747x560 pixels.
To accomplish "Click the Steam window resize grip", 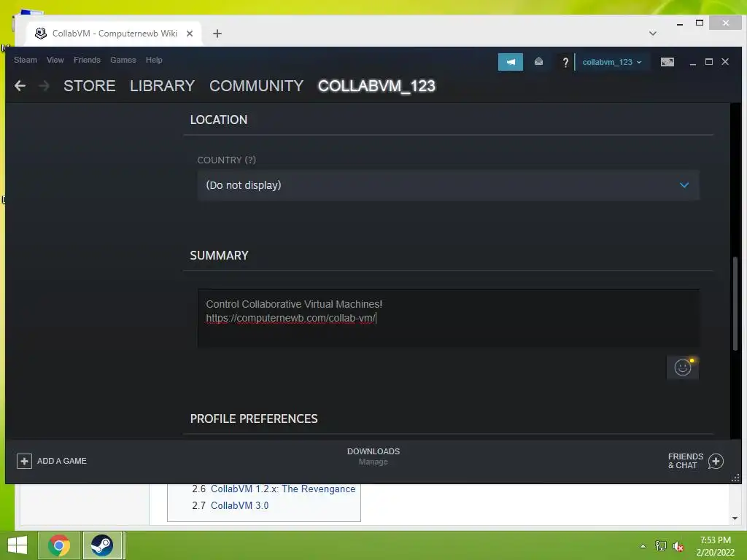I will 735,478.
